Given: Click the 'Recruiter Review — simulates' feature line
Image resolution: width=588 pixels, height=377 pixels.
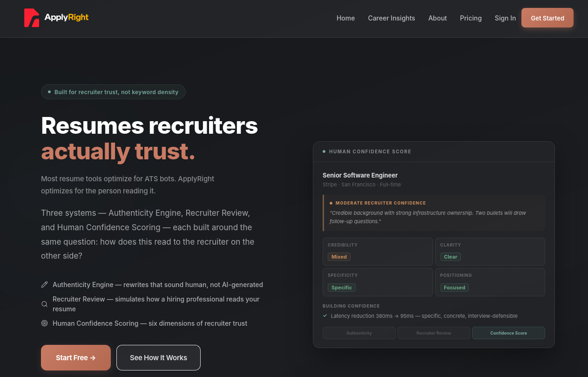Looking at the screenshot, I should tap(156, 304).
